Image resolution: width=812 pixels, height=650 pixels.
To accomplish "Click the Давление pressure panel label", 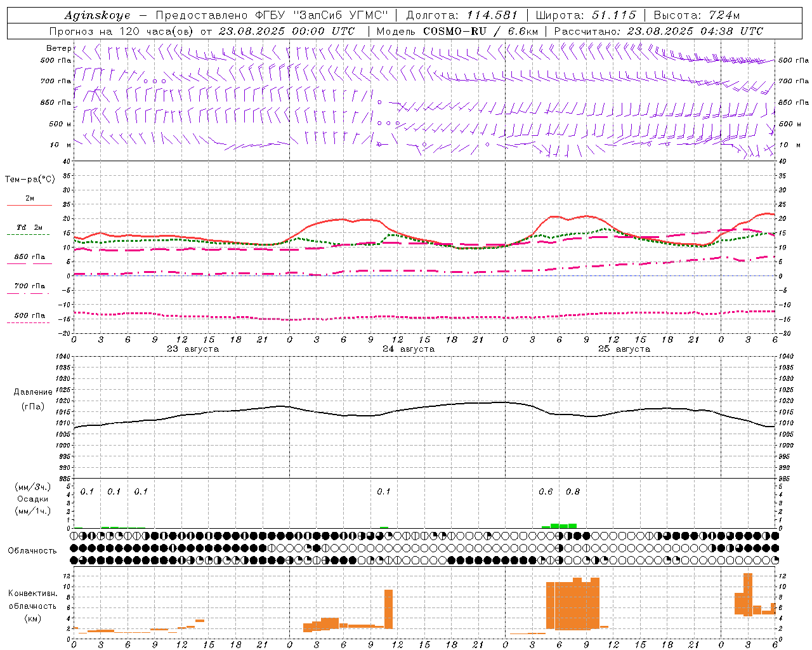I will click(x=33, y=392).
